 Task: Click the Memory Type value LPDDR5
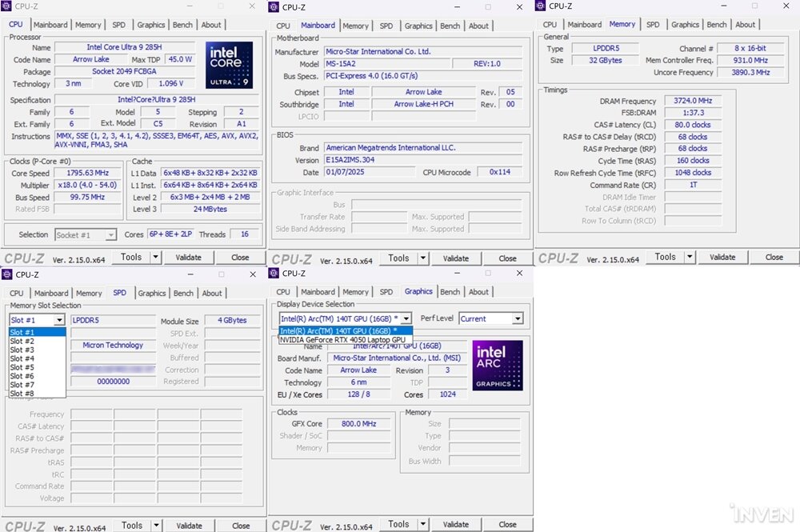point(606,48)
